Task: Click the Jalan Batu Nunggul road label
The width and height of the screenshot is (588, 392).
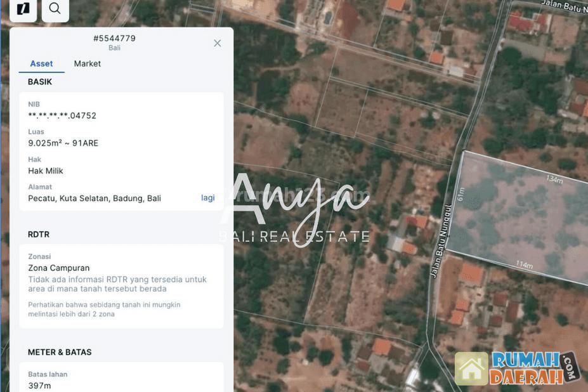Action: click(441, 241)
